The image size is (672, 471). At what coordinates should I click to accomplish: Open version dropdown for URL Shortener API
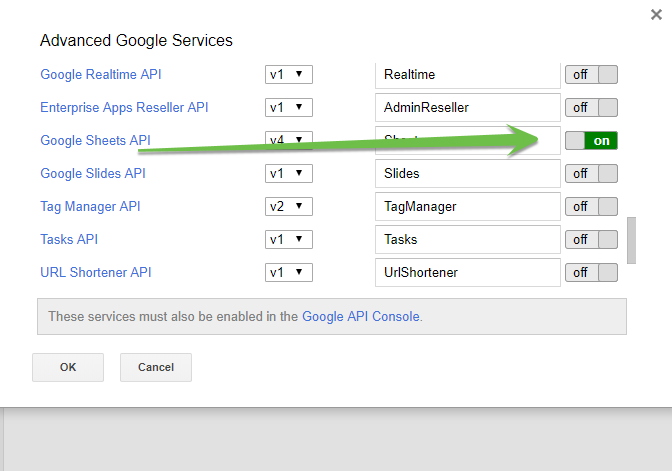[288, 273]
